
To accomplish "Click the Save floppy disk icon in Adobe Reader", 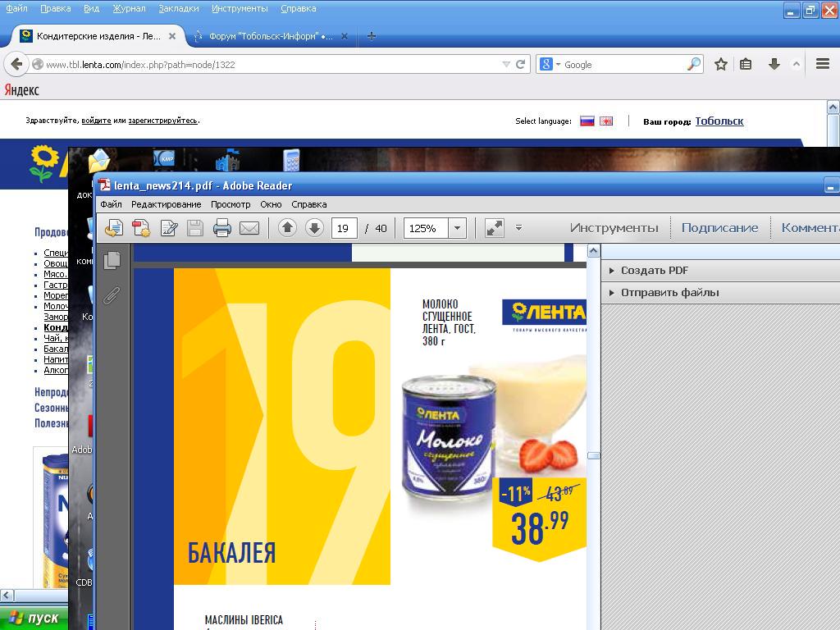I will tap(195, 228).
